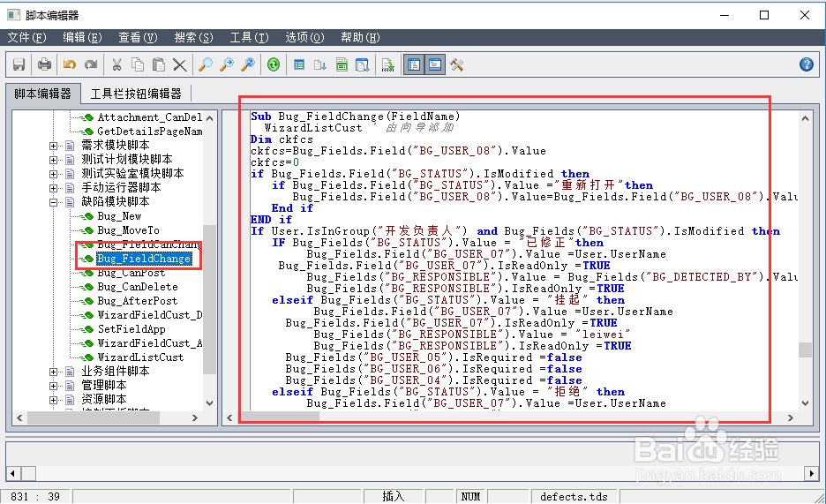Select the Bug_CanDelete script
Viewport: 826px width, 504px height.
138,287
